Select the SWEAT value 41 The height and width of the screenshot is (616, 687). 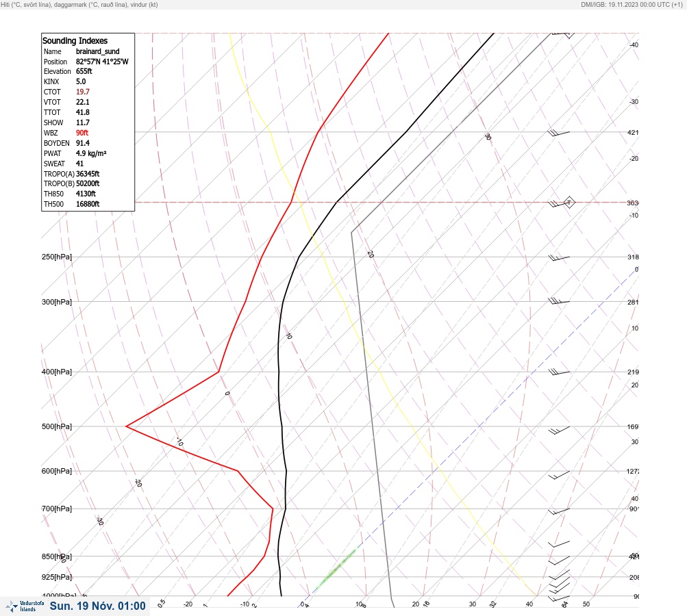click(x=79, y=164)
